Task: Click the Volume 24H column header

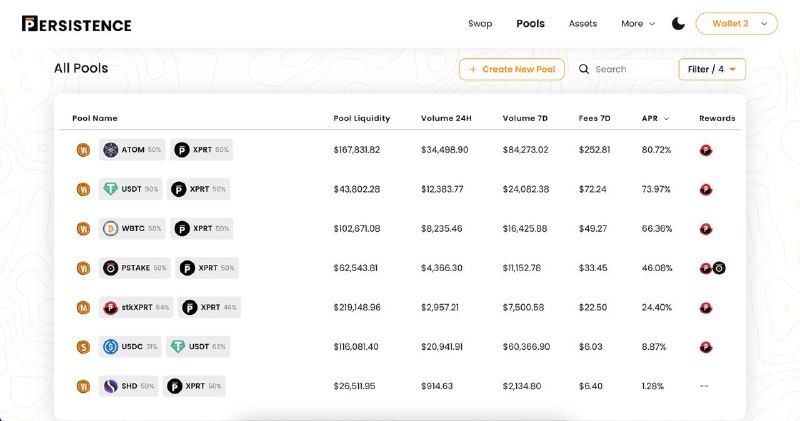Action: [446, 118]
